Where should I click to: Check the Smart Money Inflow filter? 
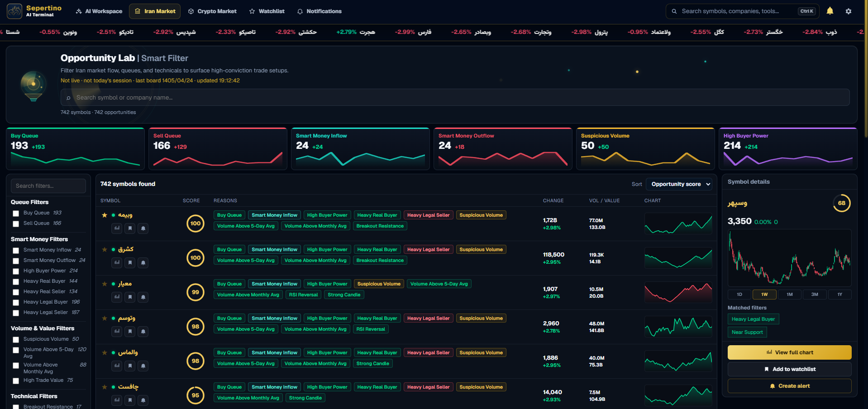point(16,250)
